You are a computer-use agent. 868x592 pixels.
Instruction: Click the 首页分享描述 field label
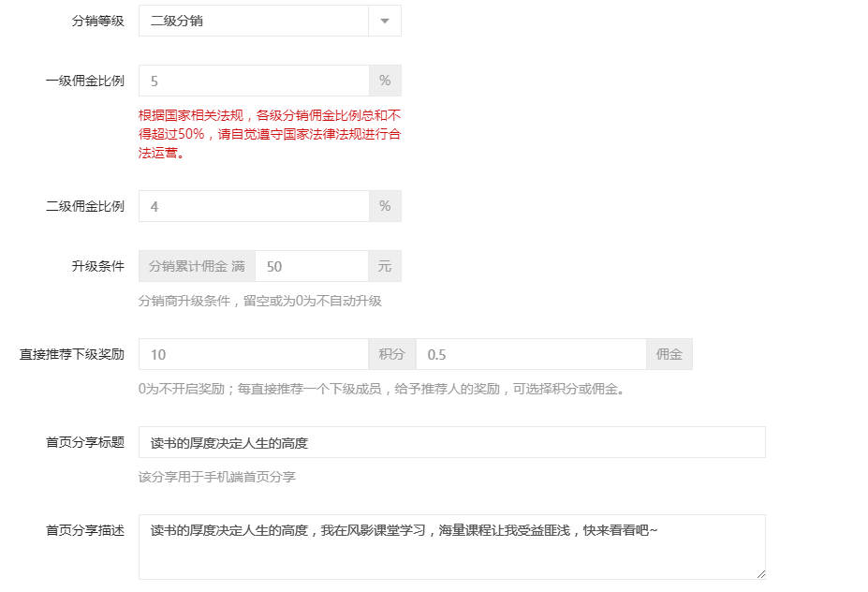pyautogui.click(x=85, y=530)
